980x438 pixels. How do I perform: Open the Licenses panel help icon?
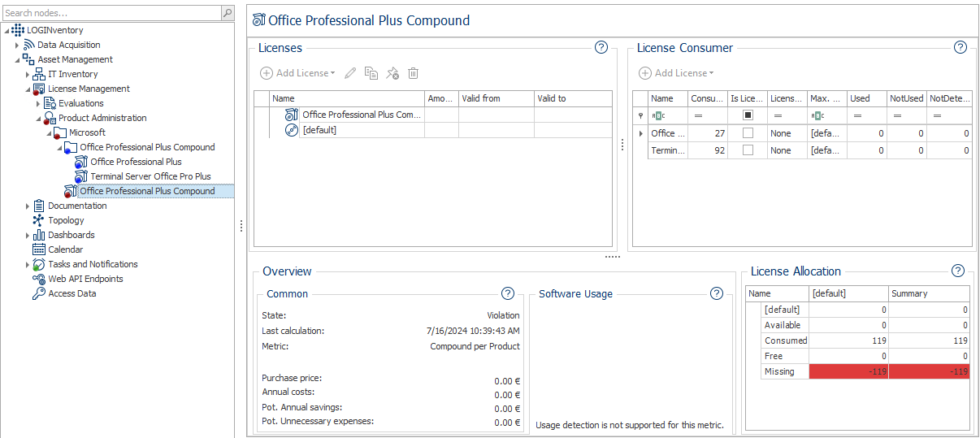[x=601, y=47]
